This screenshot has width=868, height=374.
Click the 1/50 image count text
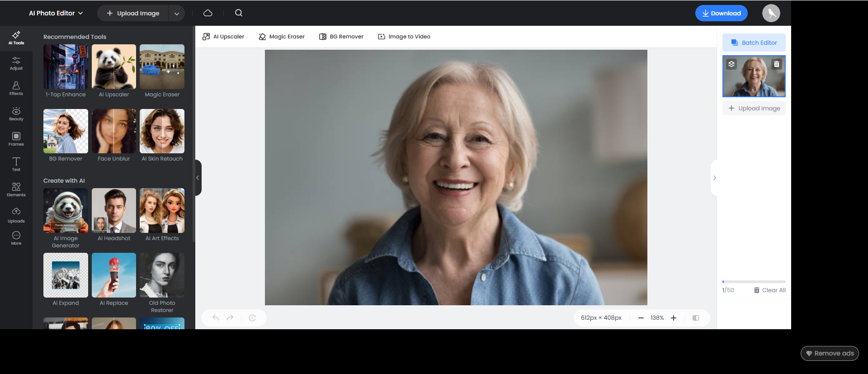coord(728,290)
